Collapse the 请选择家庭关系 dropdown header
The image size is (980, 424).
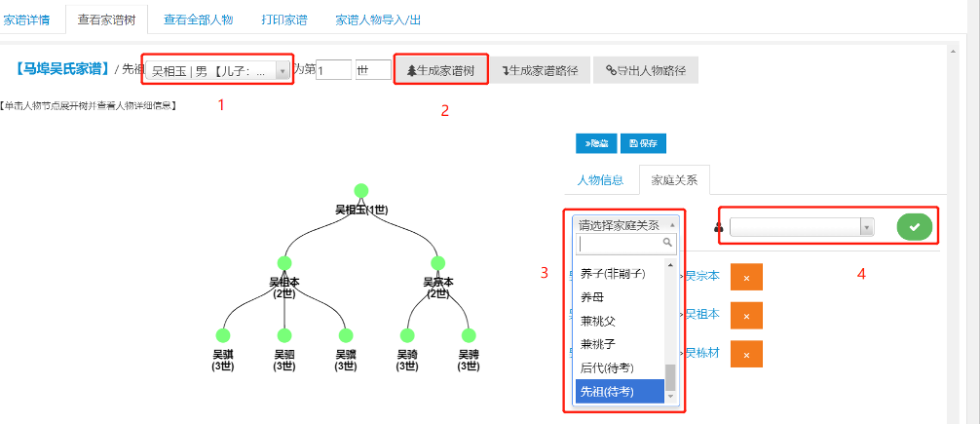(626, 224)
